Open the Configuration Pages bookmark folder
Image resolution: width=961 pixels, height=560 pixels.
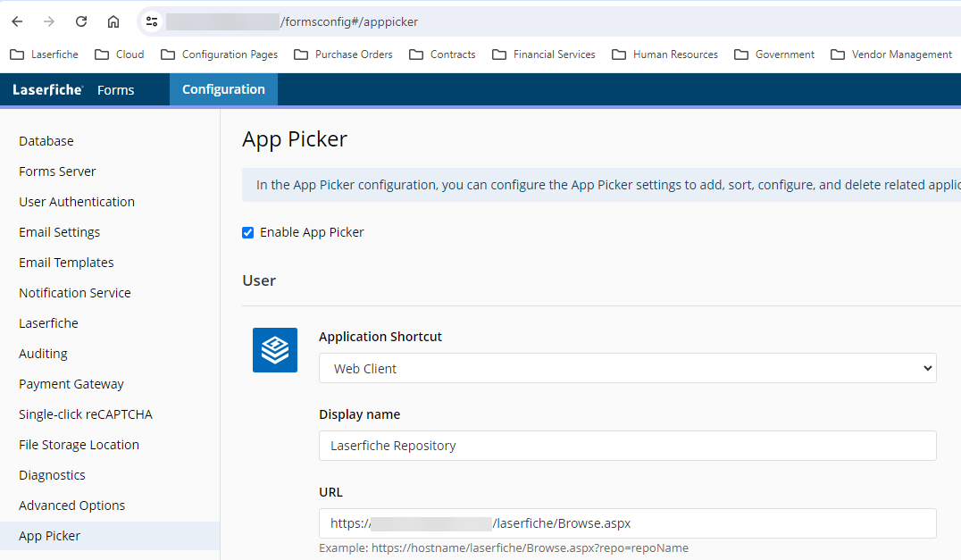[220, 54]
